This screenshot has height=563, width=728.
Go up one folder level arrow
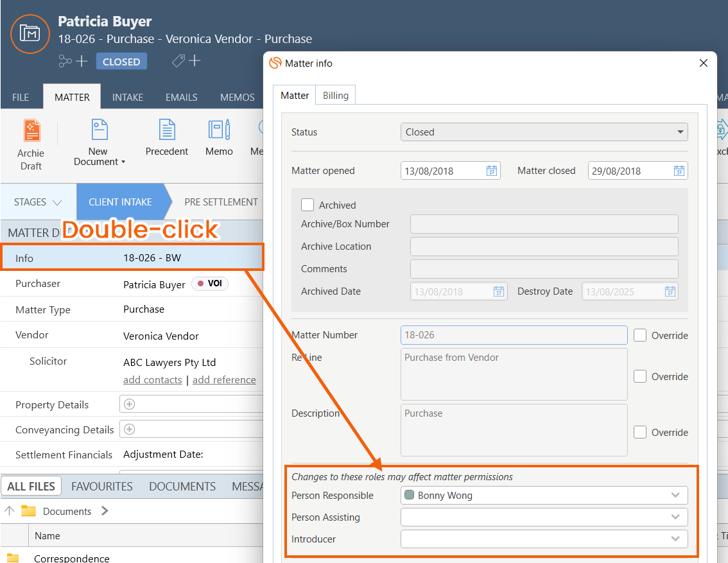pos(9,510)
